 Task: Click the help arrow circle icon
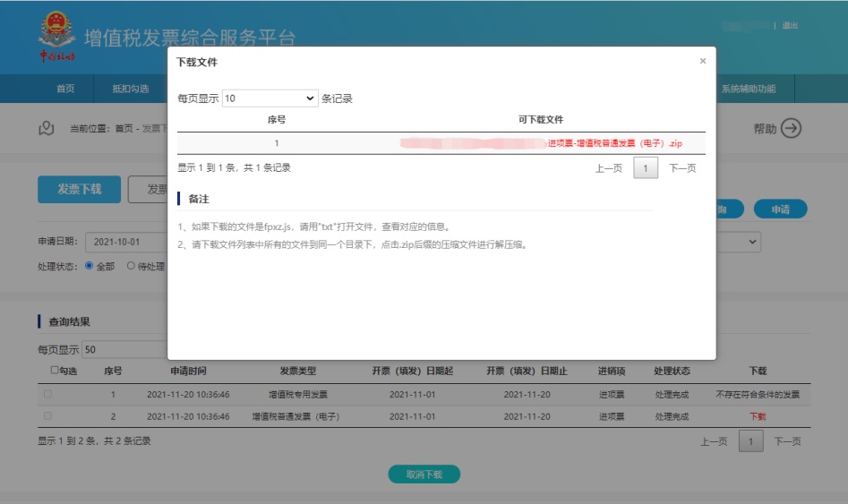click(791, 128)
